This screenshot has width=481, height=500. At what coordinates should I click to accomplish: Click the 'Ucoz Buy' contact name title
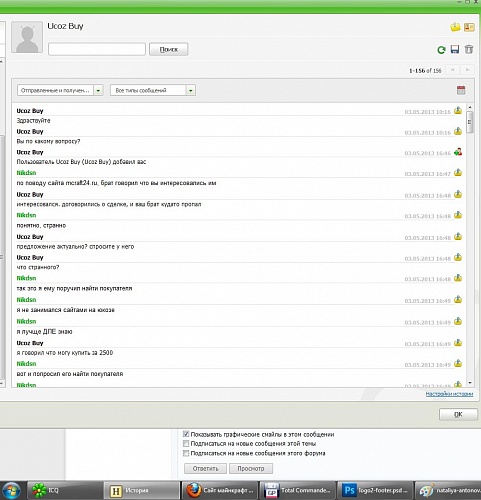pyautogui.click(x=65, y=26)
